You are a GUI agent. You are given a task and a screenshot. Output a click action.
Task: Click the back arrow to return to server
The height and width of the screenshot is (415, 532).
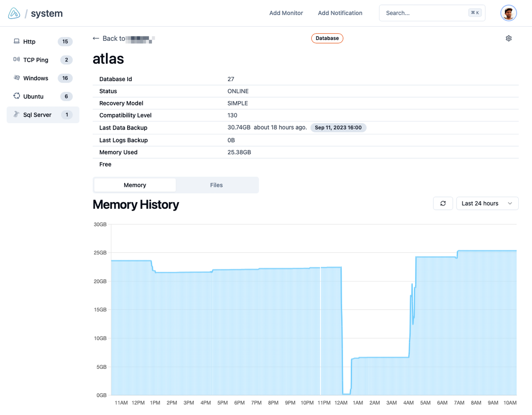click(96, 38)
